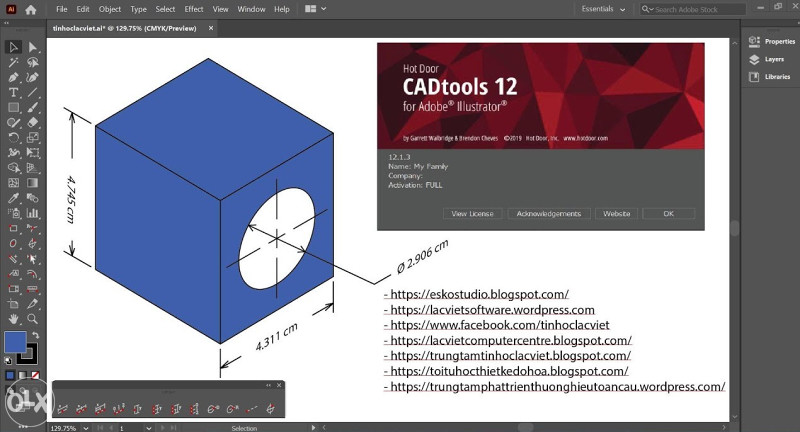Select the Selection tool (black arrow)
Image resolution: width=800 pixels, height=432 pixels.
[x=13, y=47]
